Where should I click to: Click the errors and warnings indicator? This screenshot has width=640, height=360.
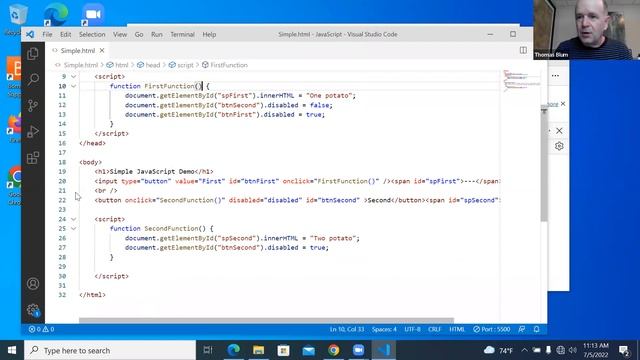click(41, 329)
